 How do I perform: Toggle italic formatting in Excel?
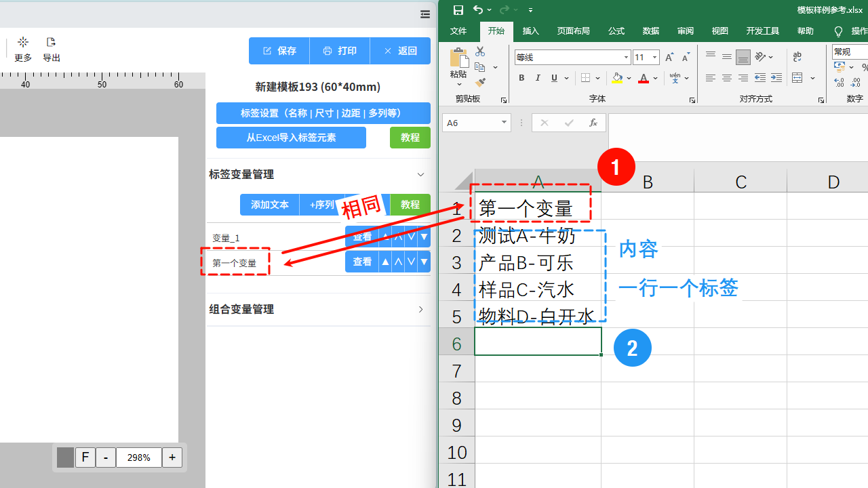point(538,78)
